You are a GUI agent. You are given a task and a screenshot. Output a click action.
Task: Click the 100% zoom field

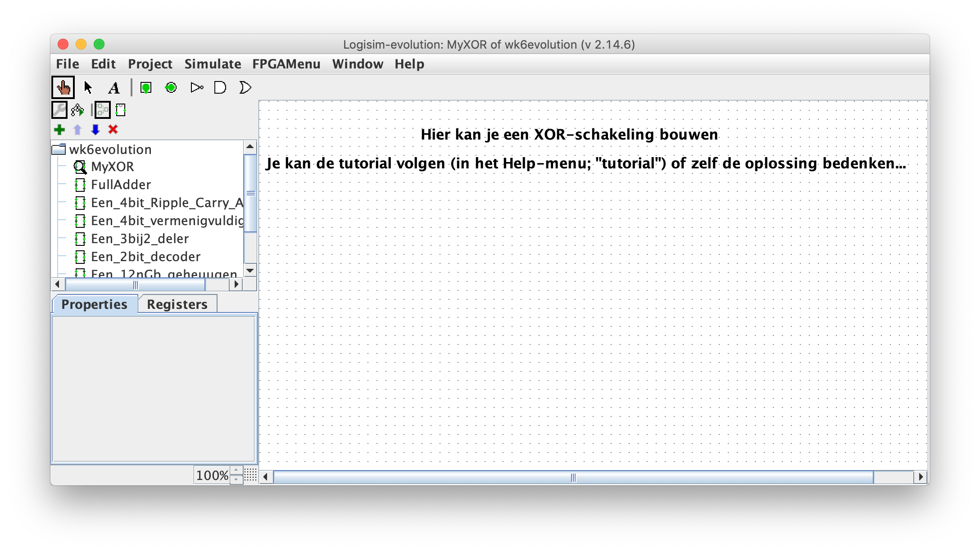212,475
